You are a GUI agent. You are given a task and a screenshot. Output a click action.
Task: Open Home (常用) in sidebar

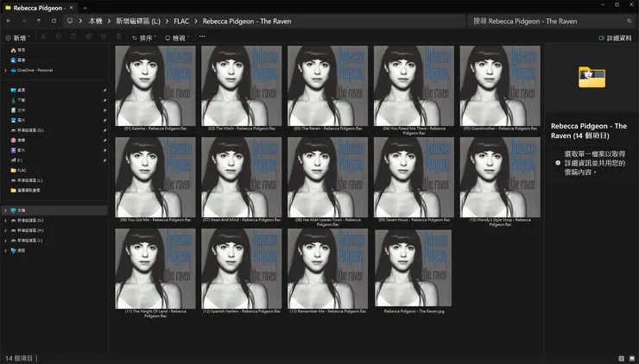pos(18,50)
